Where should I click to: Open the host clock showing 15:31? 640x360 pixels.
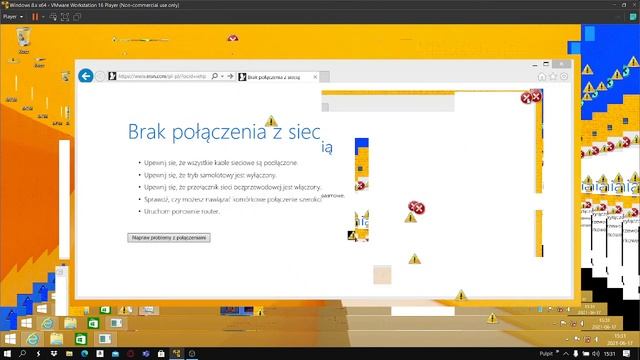pyautogui.click(x=609, y=354)
